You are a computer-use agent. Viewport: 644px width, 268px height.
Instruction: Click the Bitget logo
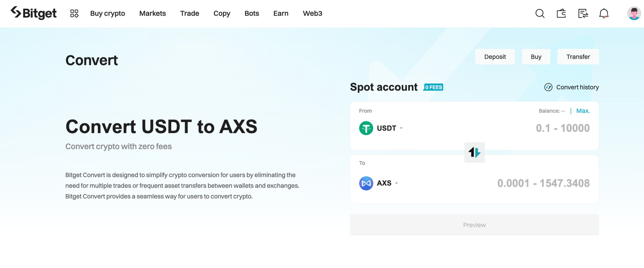point(34,13)
